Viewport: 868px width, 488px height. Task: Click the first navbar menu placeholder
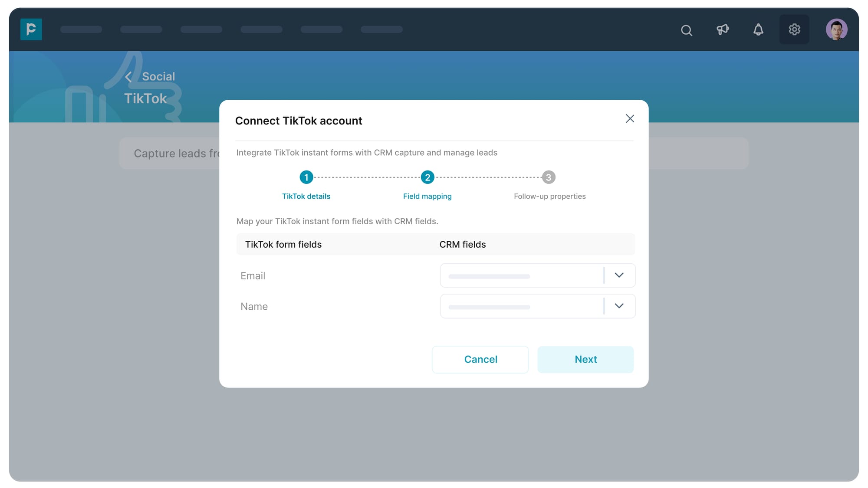[81, 29]
